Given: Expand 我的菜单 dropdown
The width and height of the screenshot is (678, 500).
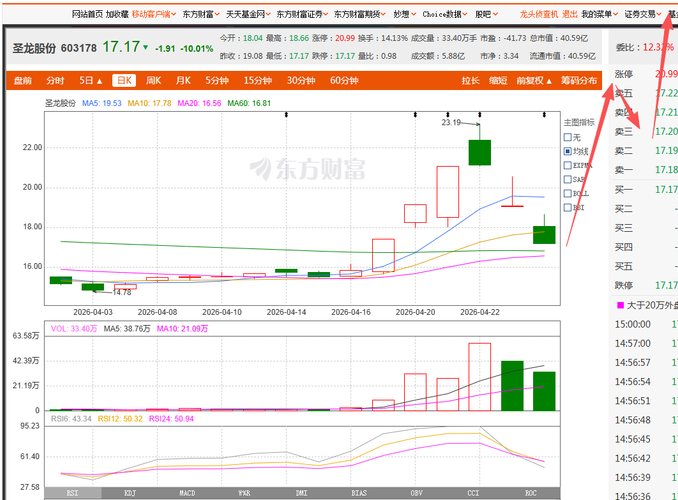Looking at the screenshot, I should (x=599, y=14).
